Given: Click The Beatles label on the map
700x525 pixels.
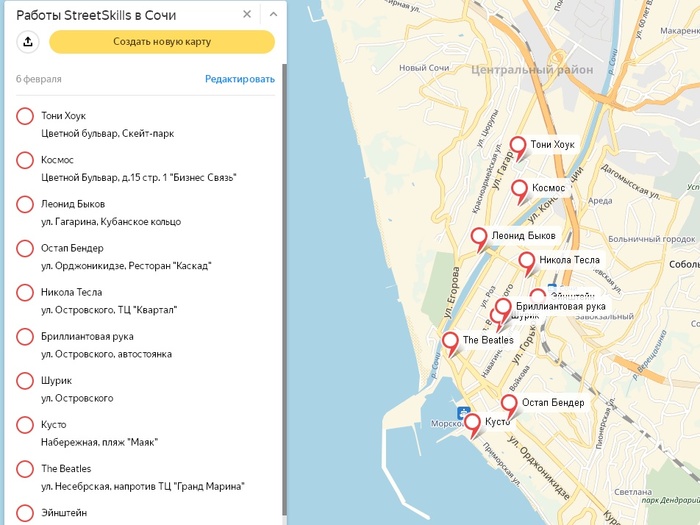Looking at the screenshot, I should 488,340.
